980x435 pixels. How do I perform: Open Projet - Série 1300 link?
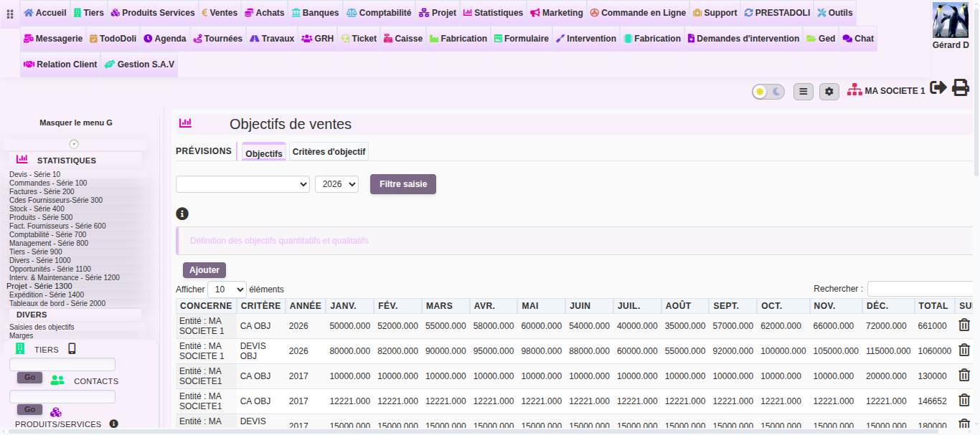tap(39, 286)
